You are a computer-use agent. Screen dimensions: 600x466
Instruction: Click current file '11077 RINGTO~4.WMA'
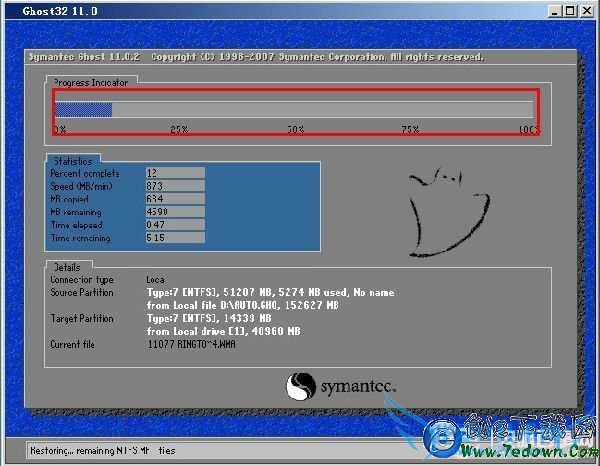pyautogui.click(x=191, y=344)
